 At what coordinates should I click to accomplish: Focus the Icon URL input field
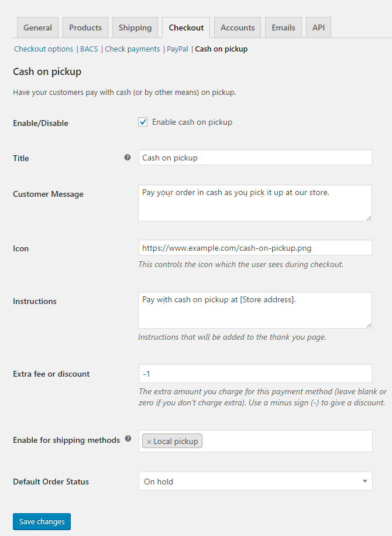point(255,248)
